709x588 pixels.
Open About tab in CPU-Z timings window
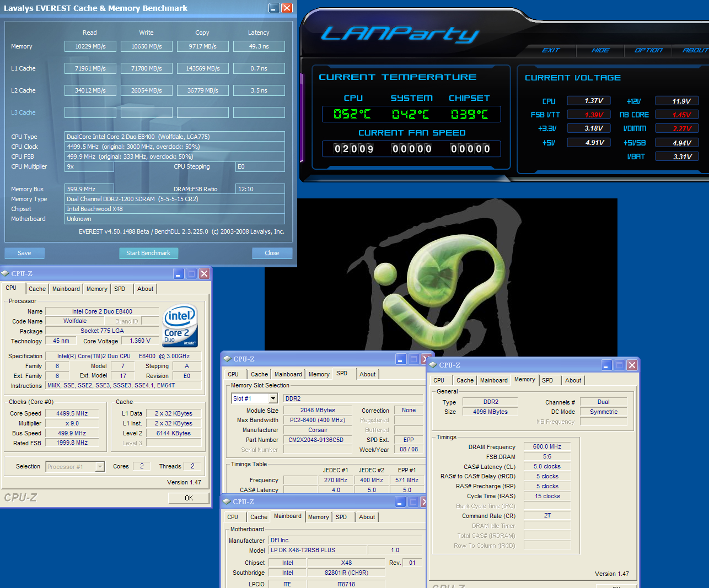click(573, 380)
